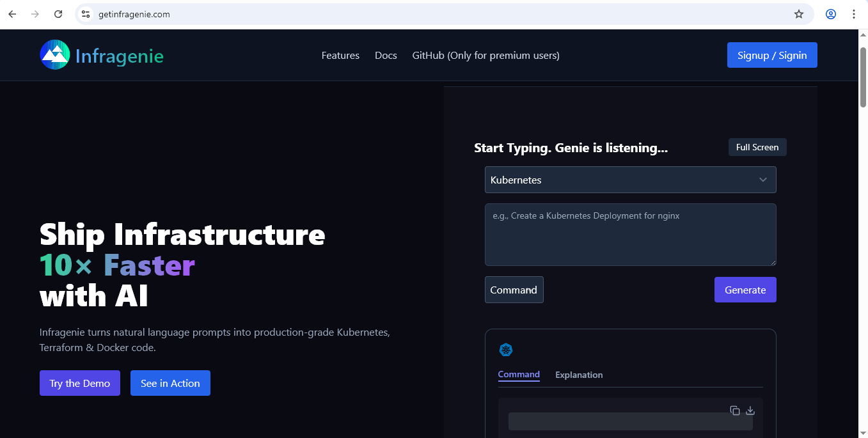Click the Generate button

tap(745, 290)
